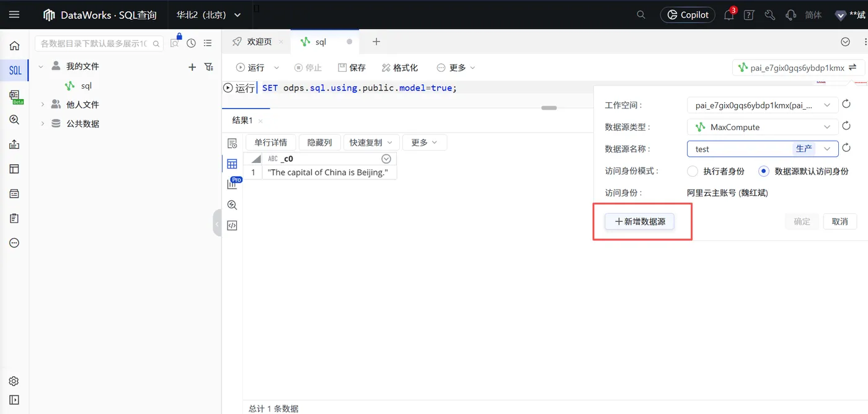Open the 运行 options dropdown arrow

pyautogui.click(x=277, y=68)
